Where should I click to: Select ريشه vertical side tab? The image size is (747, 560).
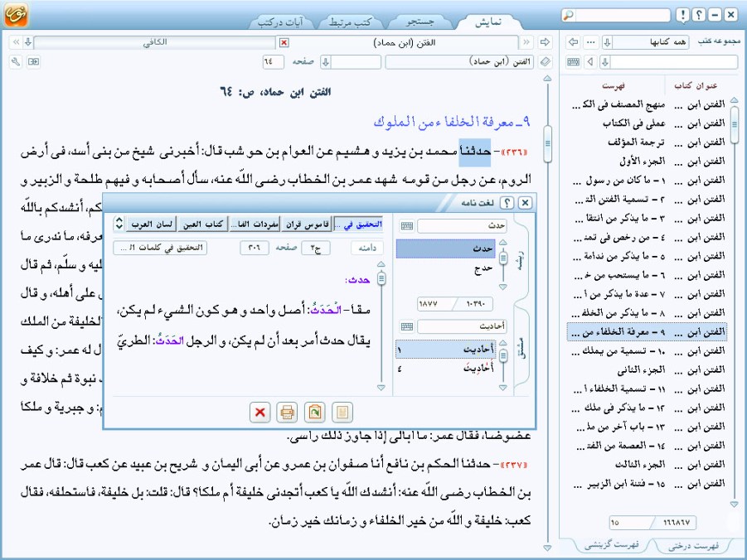point(522,261)
